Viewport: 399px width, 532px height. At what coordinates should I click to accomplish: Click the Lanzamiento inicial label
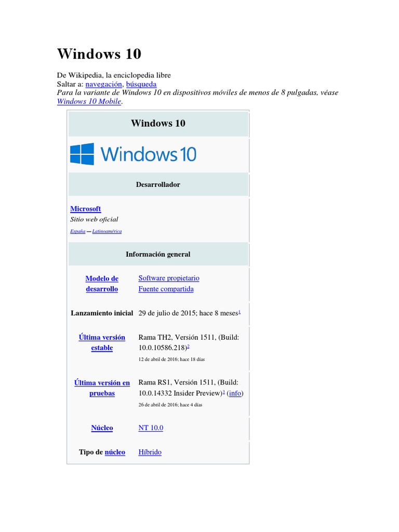(x=102, y=313)
